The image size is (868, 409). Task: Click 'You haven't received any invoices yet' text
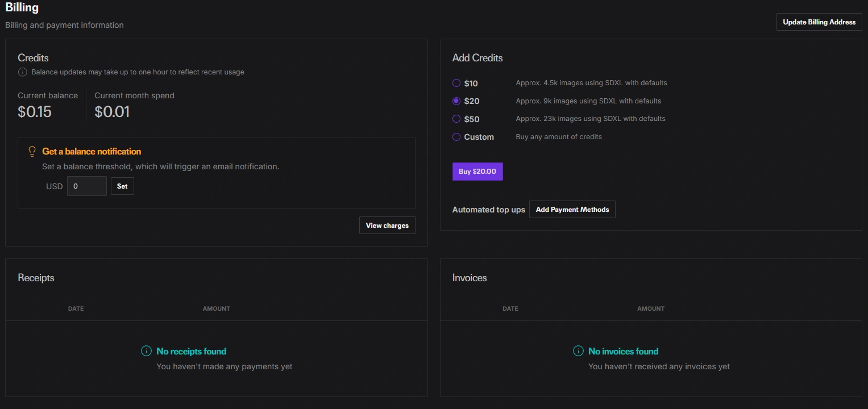point(659,366)
